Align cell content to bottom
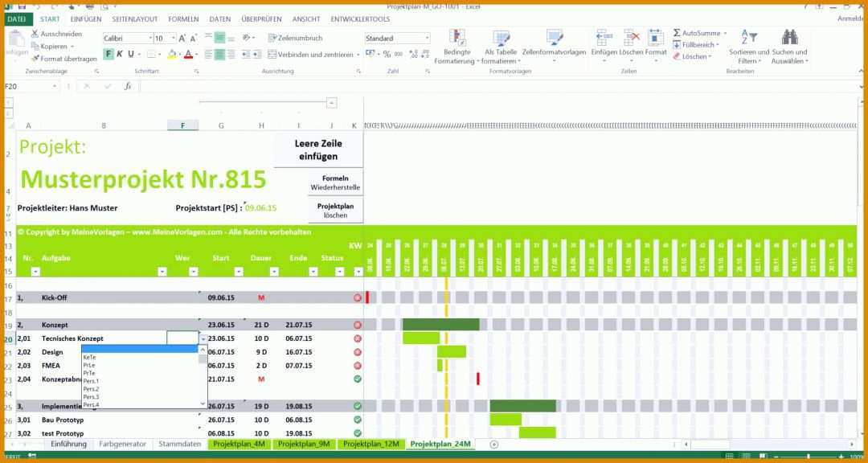Screen dimensions: 868x463 click(x=231, y=38)
